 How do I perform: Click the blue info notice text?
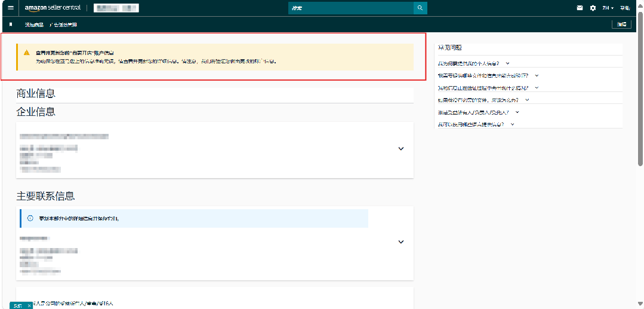(79, 219)
